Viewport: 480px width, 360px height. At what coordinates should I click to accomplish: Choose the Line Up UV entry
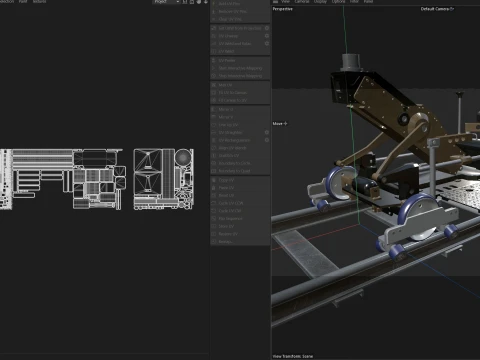[240, 125]
